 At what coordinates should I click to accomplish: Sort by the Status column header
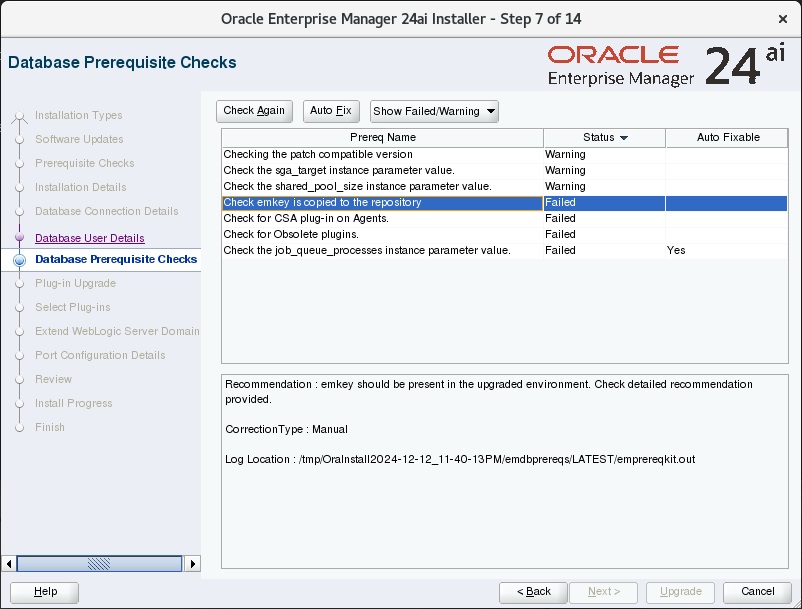point(605,138)
